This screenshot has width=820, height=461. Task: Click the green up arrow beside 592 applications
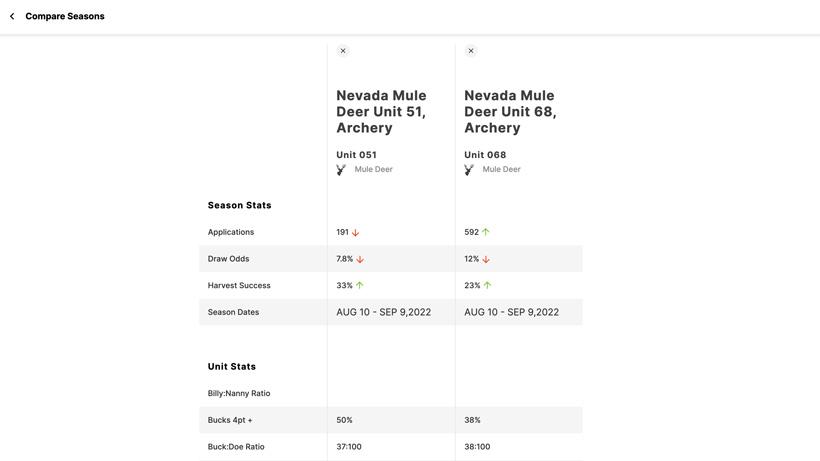tap(486, 232)
